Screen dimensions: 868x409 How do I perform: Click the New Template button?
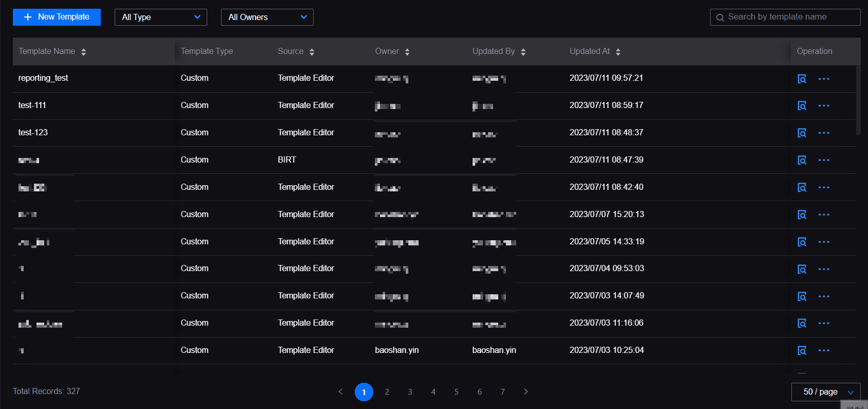(57, 17)
